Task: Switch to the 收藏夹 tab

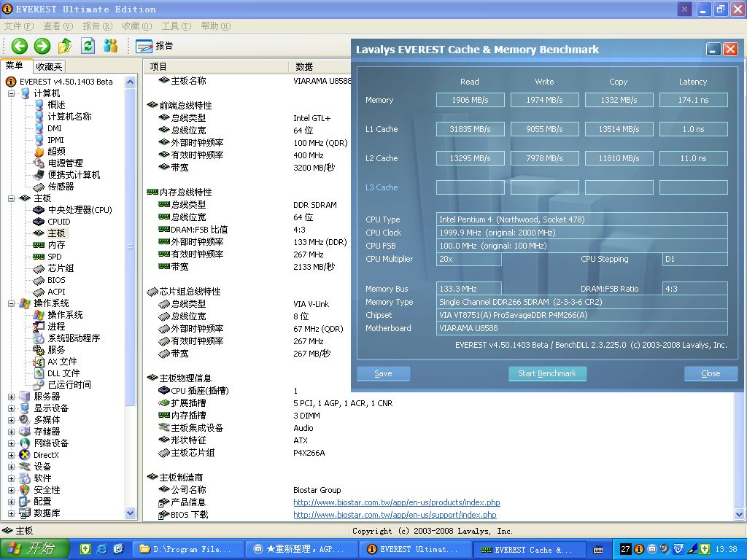Action: (x=49, y=66)
